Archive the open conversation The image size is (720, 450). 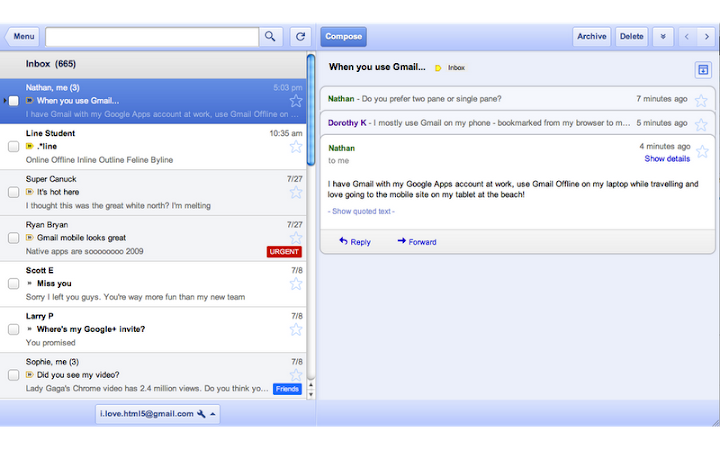pyautogui.click(x=591, y=37)
